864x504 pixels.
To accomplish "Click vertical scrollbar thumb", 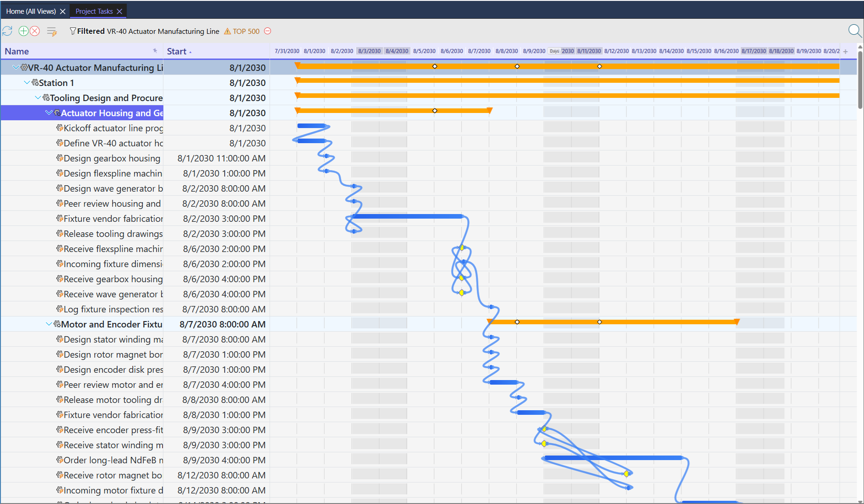I will point(860,80).
